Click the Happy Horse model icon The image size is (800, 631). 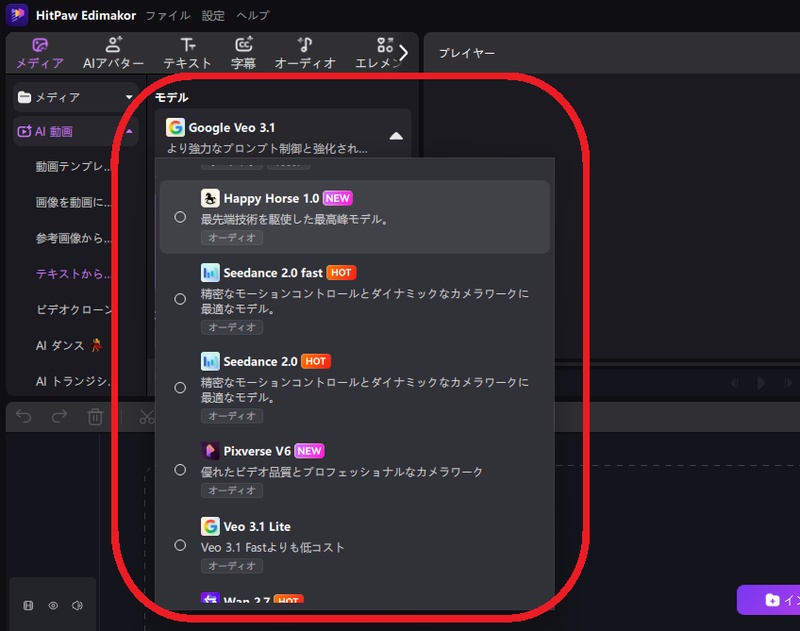tap(210, 198)
